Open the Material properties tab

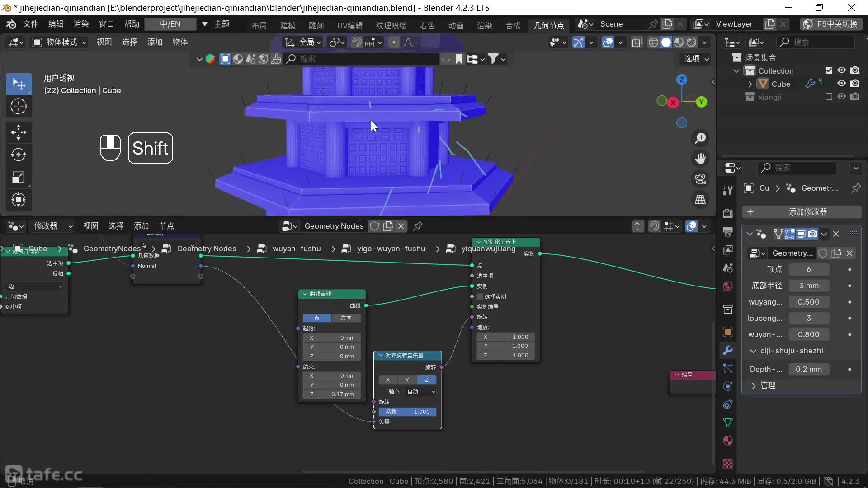tap(728, 441)
